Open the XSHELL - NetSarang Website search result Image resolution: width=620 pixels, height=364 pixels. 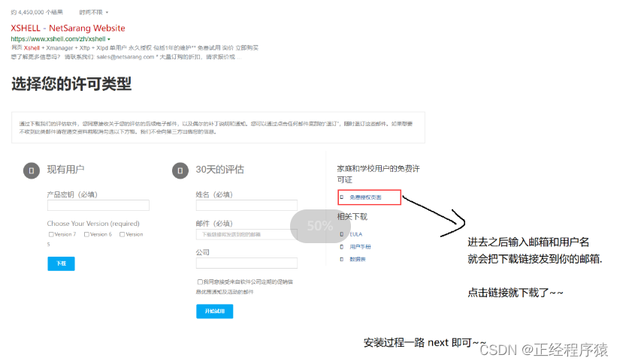(68, 28)
